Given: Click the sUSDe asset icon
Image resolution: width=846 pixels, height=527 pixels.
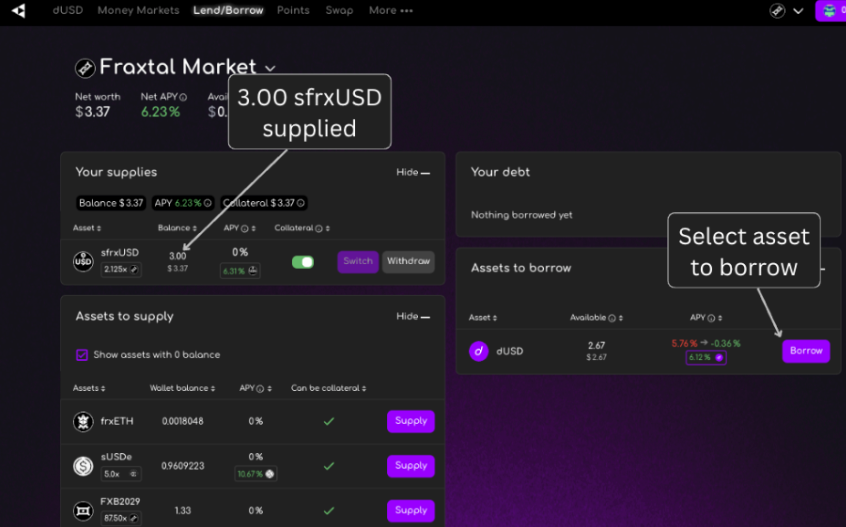Looking at the screenshot, I should tap(83, 466).
